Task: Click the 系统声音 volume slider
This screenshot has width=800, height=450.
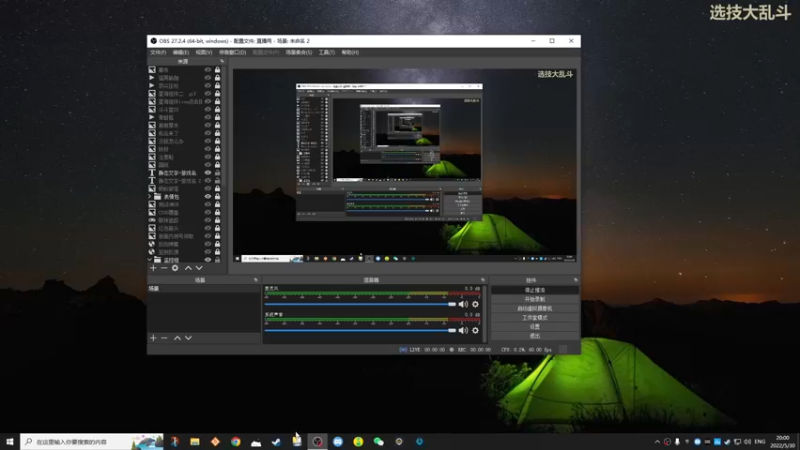Action: pyautogui.click(x=360, y=331)
